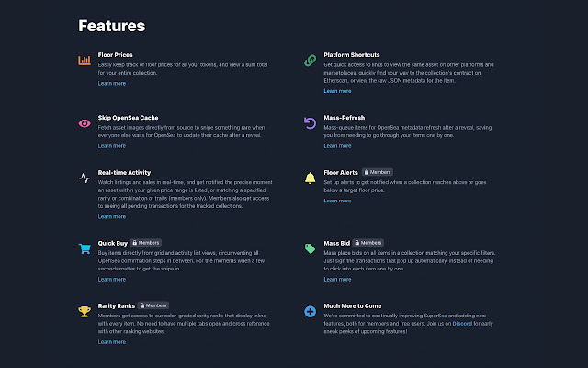
Task: Click the orange Floor Prices chart icon
Action: [x=85, y=60]
